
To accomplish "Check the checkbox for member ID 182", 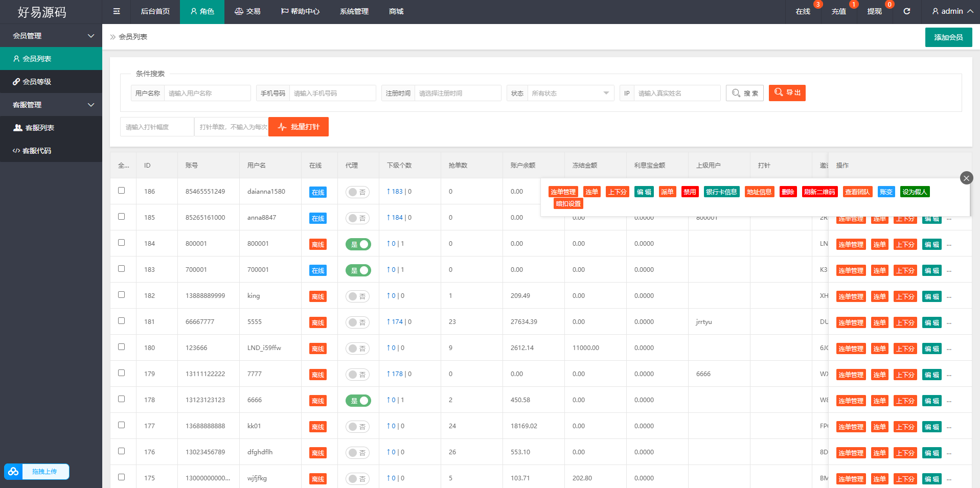I will tap(121, 295).
